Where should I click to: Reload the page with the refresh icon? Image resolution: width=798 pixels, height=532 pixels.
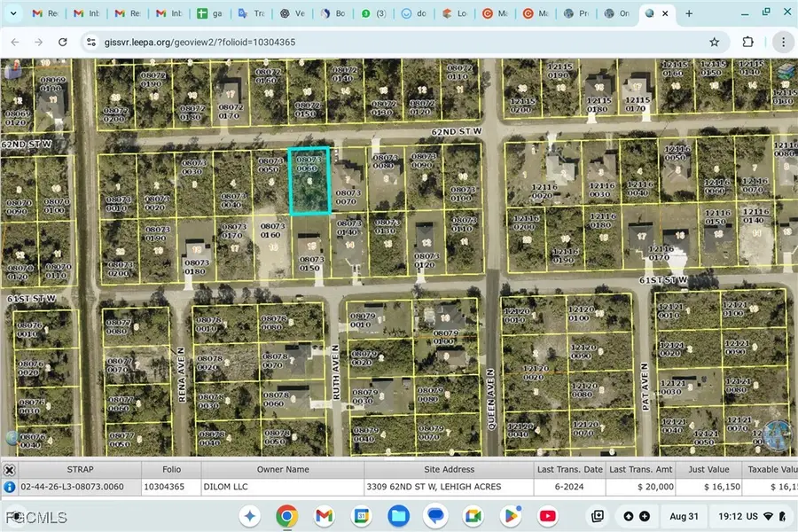pyautogui.click(x=62, y=42)
